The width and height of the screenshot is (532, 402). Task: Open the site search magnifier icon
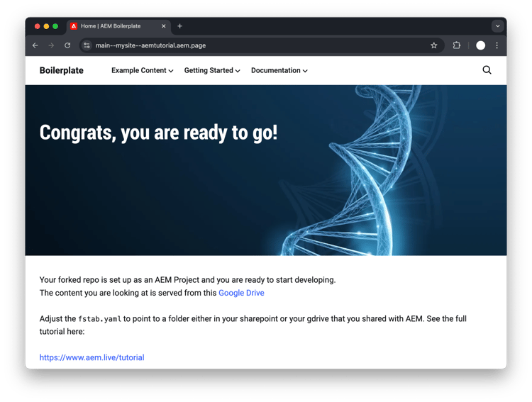[x=487, y=70]
